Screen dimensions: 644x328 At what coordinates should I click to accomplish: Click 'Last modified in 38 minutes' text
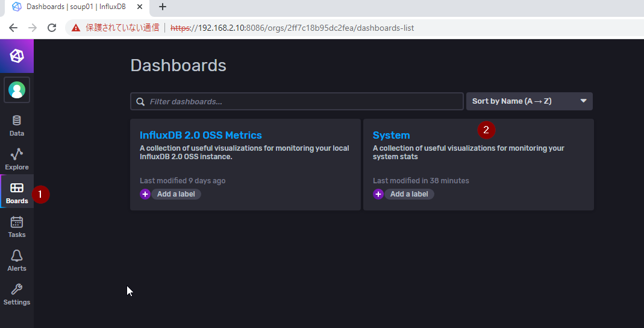[421, 180]
